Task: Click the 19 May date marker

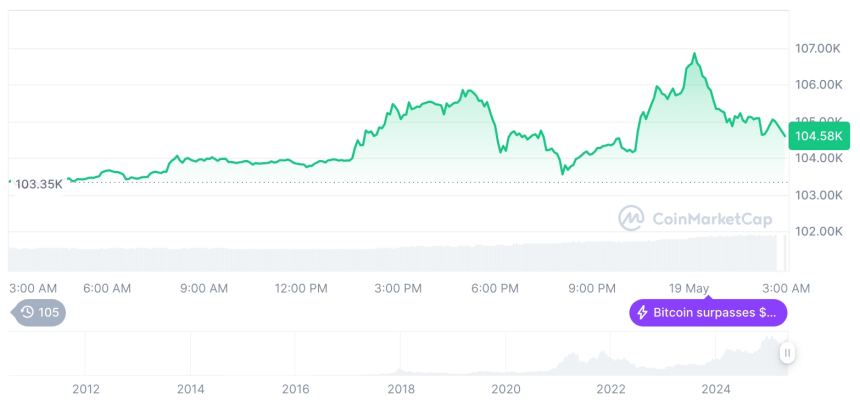Action: pyautogui.click(x=690, y=288)
